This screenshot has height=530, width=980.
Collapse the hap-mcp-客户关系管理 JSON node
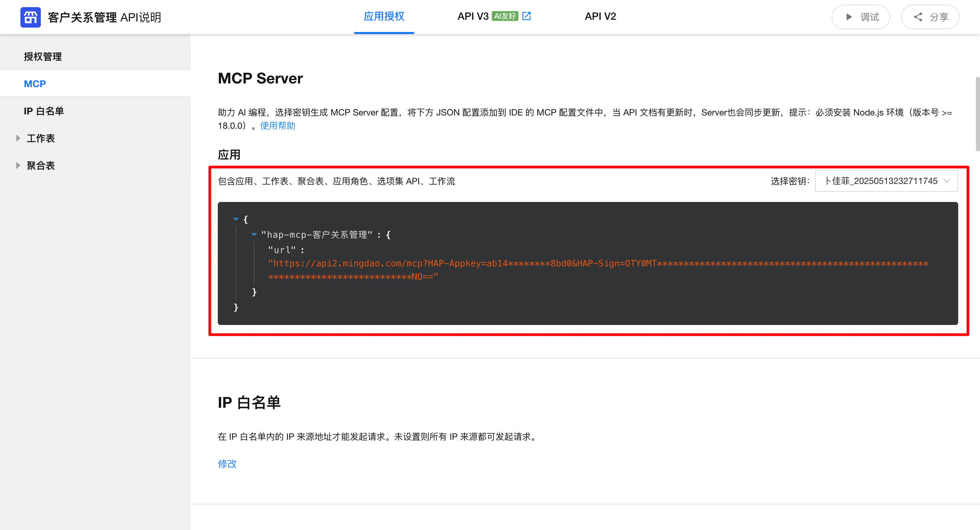click(x=254, y=235)
